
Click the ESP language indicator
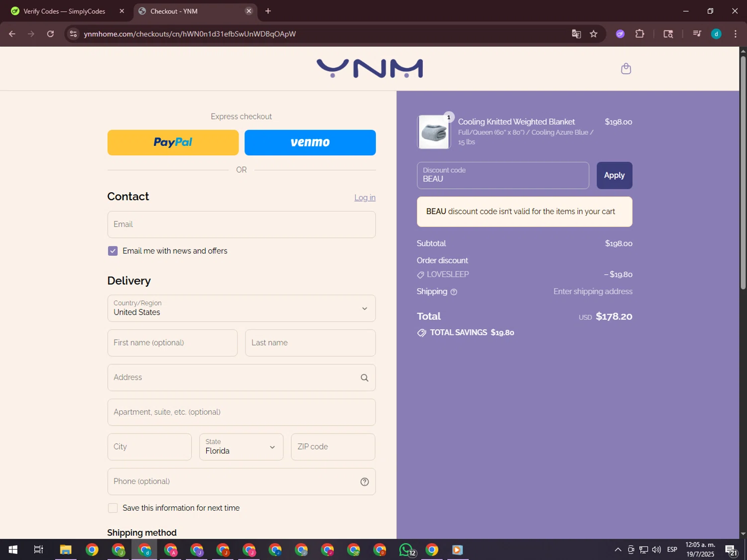(672, 550)
